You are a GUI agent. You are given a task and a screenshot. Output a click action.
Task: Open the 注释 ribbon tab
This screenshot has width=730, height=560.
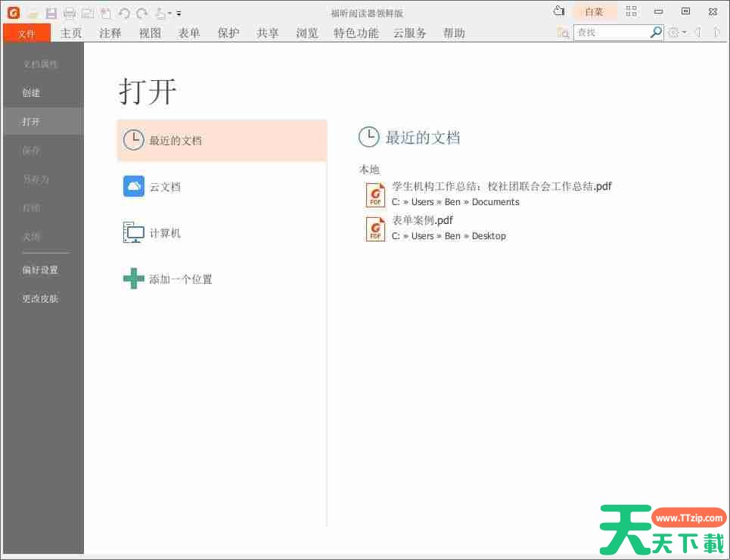coord(110,33)
